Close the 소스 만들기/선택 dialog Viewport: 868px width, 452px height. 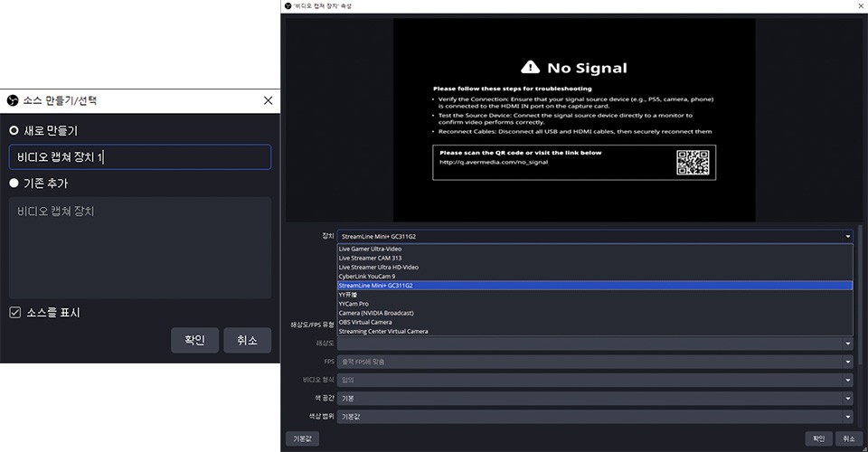click(x=268, y=100)
